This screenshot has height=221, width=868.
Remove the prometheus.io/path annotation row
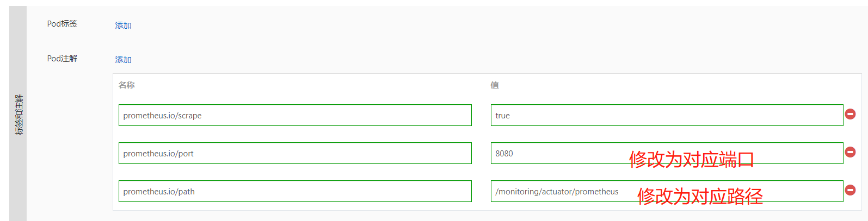click(x=850, y=190)
